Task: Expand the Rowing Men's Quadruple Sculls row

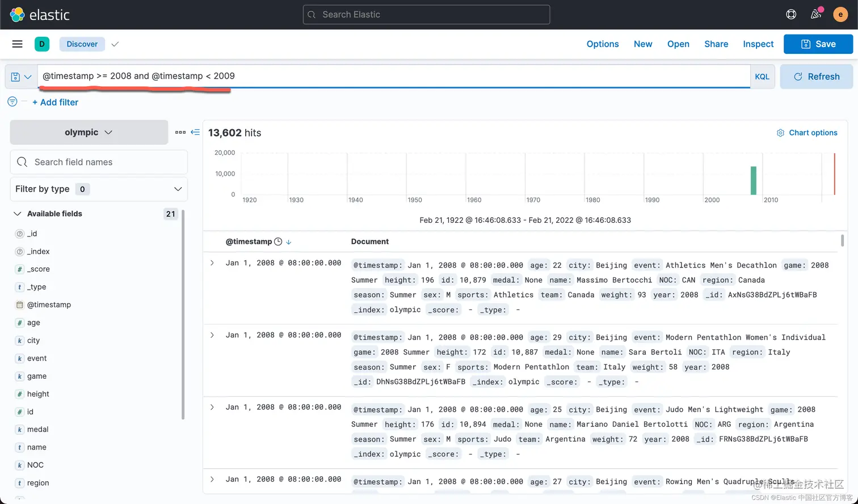Action: pyautogui.click(x=212, y=479)
